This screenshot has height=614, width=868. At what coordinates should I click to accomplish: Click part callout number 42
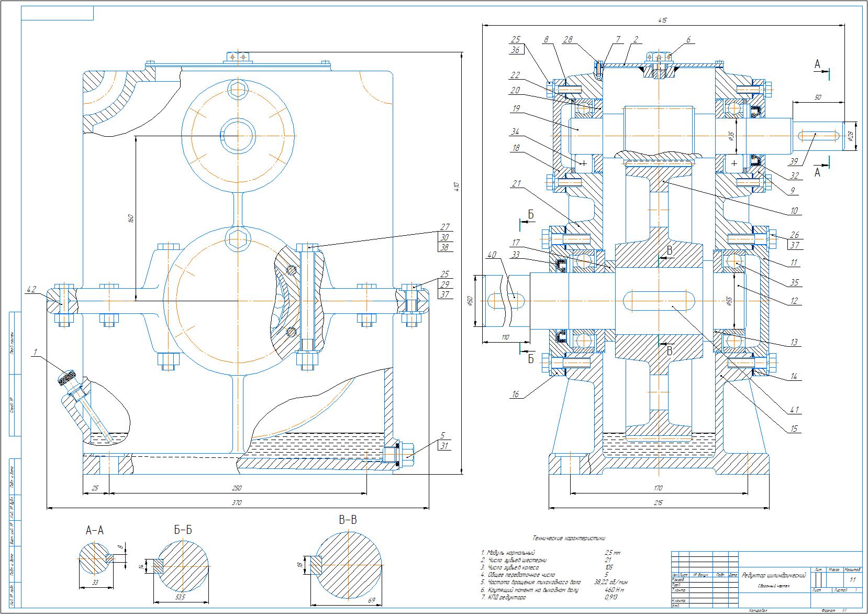(31, 289)
